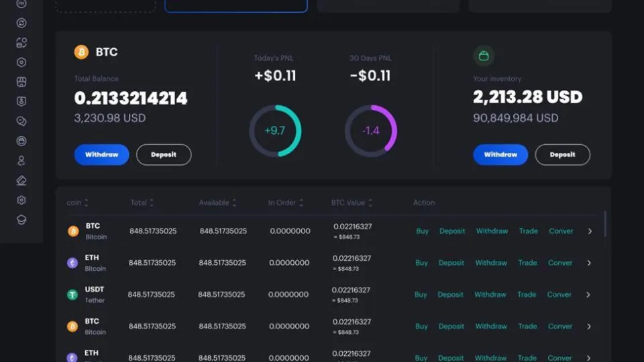Open the hexagon icon in the sidebar
Screen dimensions: 644x362
[21, 62]
